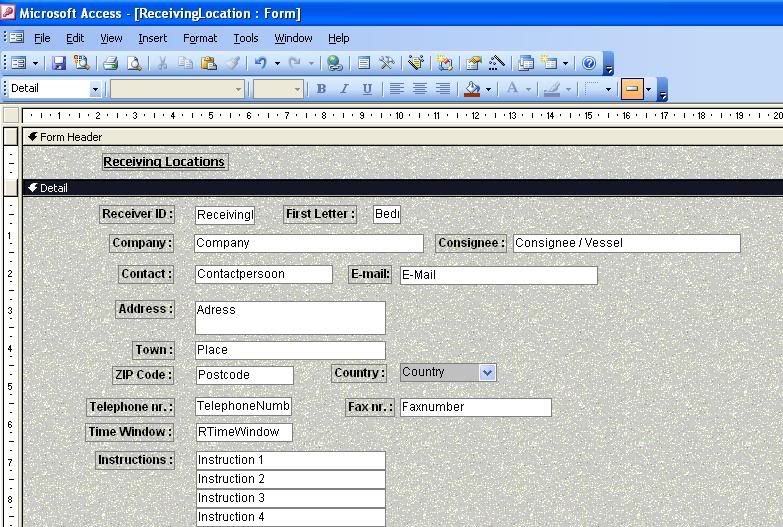Image resolution: width=783 pixels, height=527 pixels.
Task: Expand the Country combo box arrow
Action: coord(487,372)
